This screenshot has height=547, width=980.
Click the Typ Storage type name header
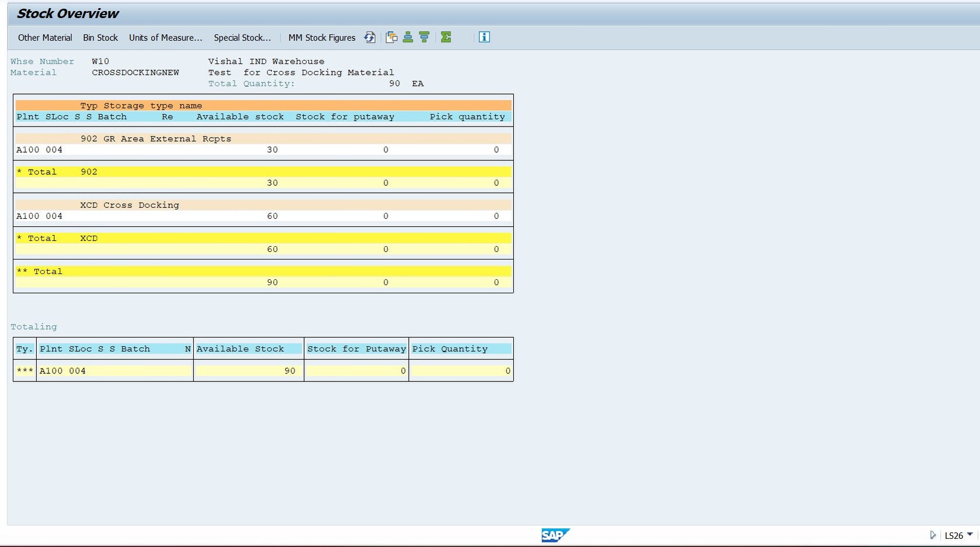(x=141, y=106)
